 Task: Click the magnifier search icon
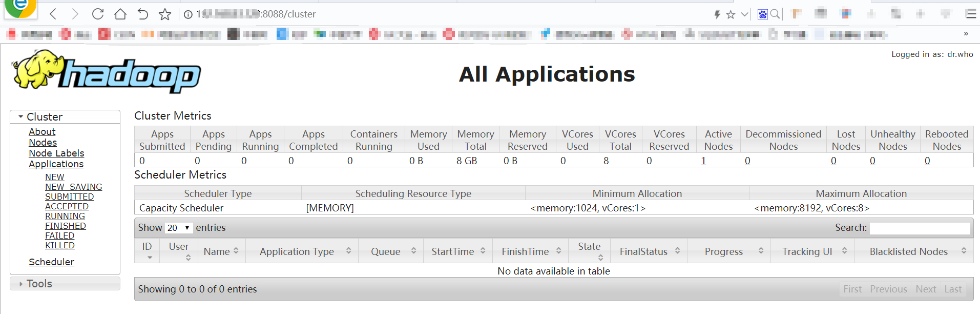775,14
